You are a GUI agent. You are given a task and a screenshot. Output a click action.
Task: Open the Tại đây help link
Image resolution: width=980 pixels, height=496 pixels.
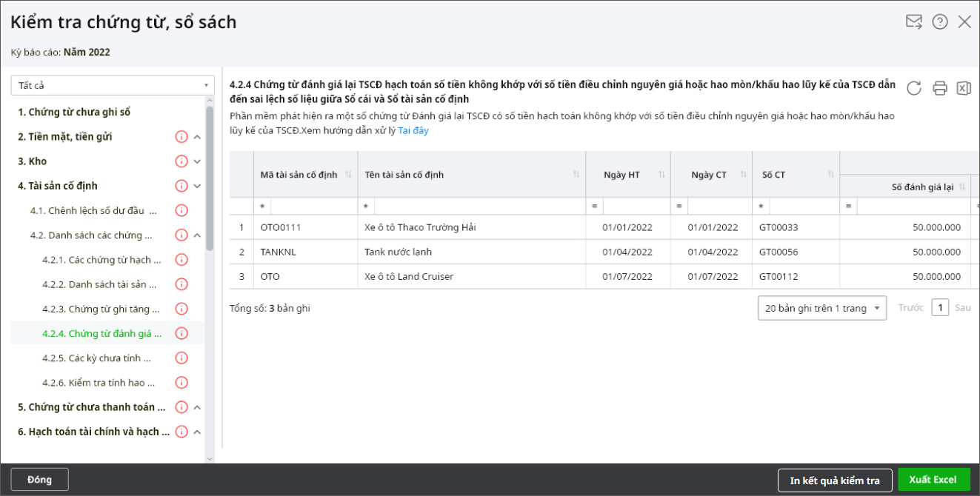click(413, 131)
